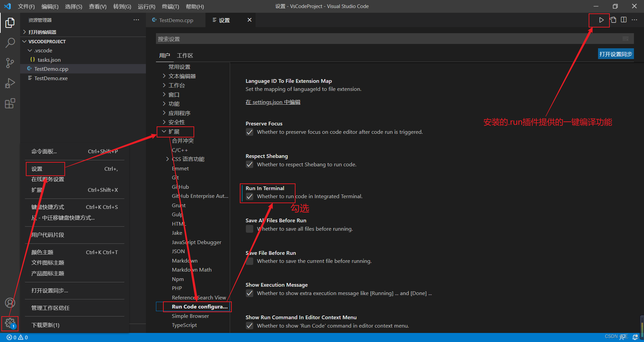Image resolution: width=644 pixels, height=342 pixels.
Task: Expand 工作台 settings category
Action: pyautogui.click(x=164, y=85)
